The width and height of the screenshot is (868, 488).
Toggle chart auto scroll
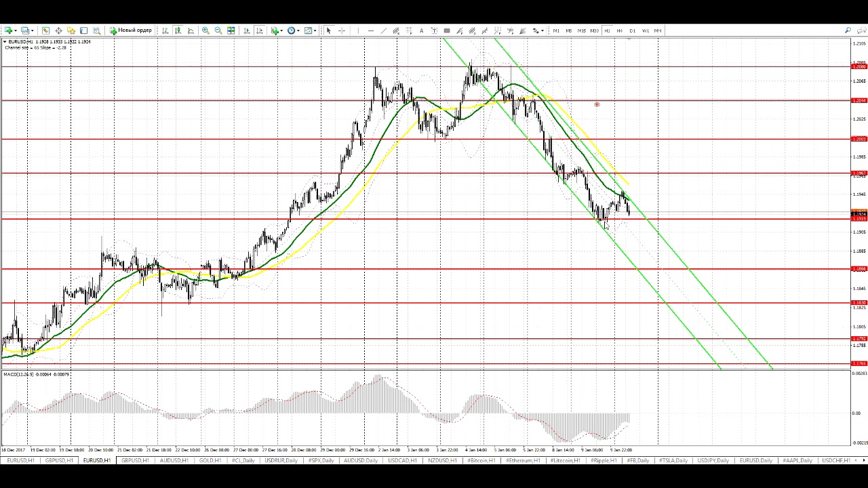coord(247,30)
